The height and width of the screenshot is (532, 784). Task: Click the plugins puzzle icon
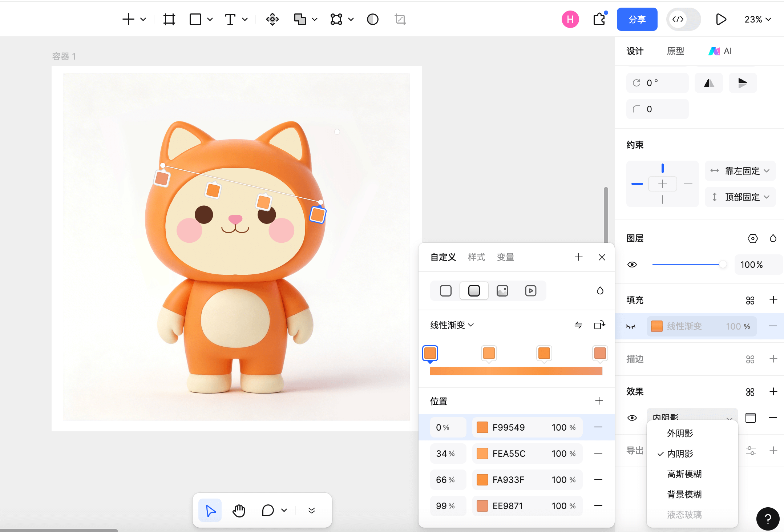599,19
